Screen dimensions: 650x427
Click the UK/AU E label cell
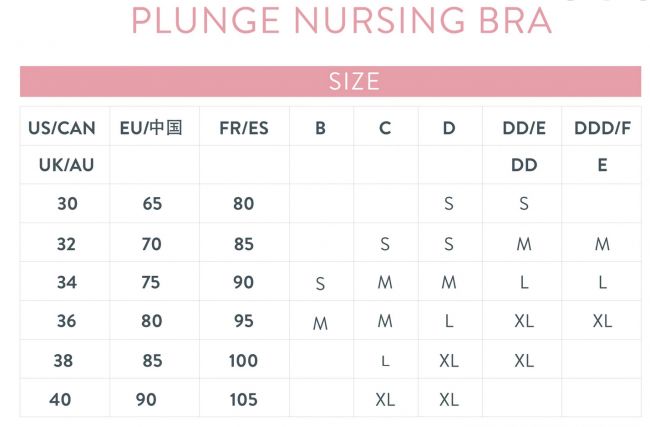pos(602,165)
